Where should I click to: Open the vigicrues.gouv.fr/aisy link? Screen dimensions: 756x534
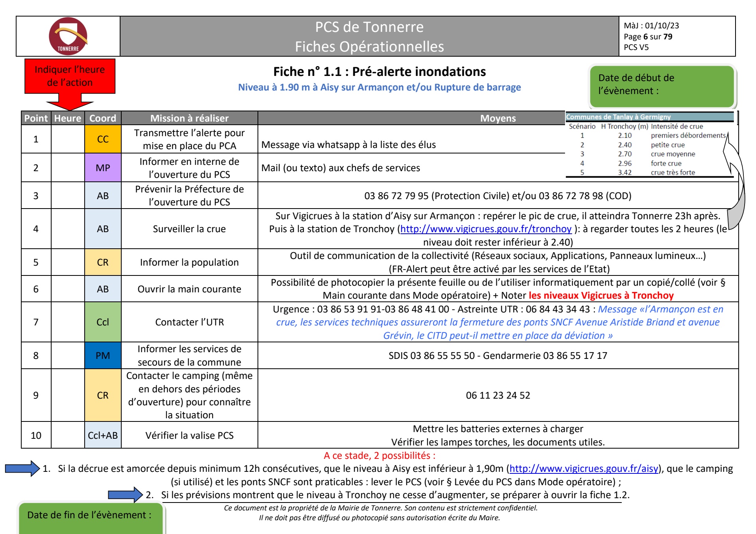tap(584, 469)
